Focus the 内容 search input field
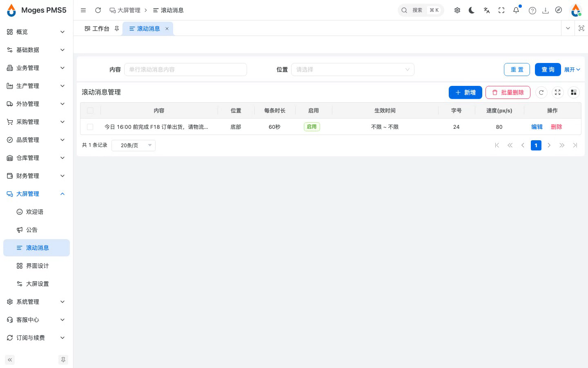Viewport: 588px width, 368px height. (185, 70)
